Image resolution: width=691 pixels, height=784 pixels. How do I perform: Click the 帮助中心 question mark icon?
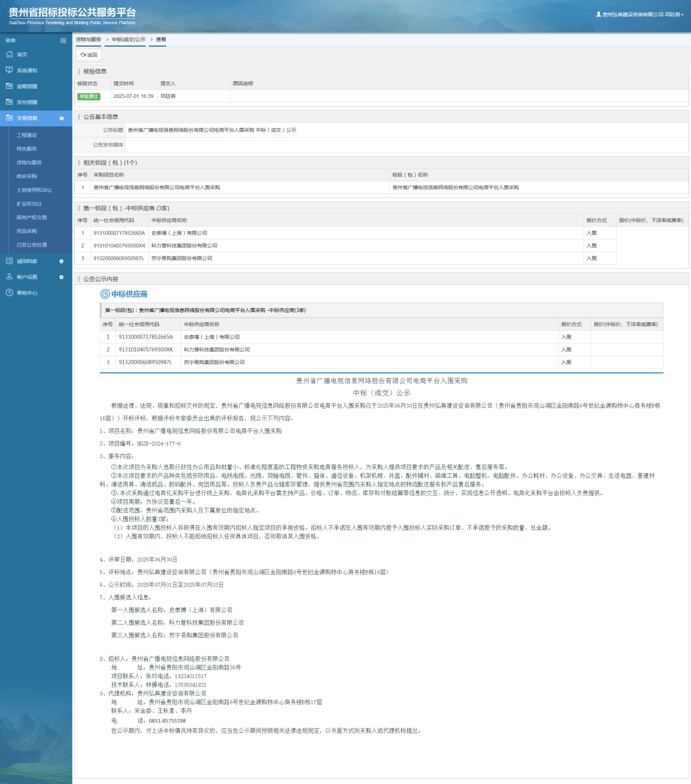tap(9, 292)
